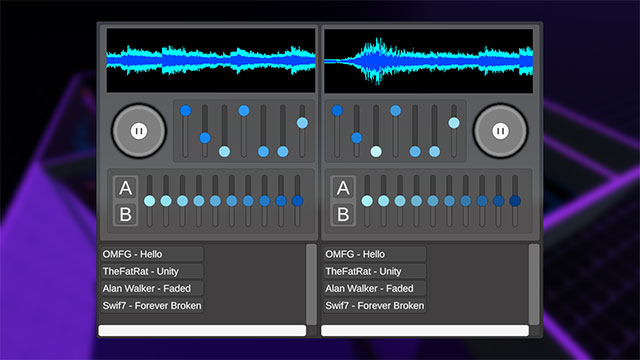Load TheFatRat - Unity on right deck
This screenshot has height=360, width=640.
[375, 271]
